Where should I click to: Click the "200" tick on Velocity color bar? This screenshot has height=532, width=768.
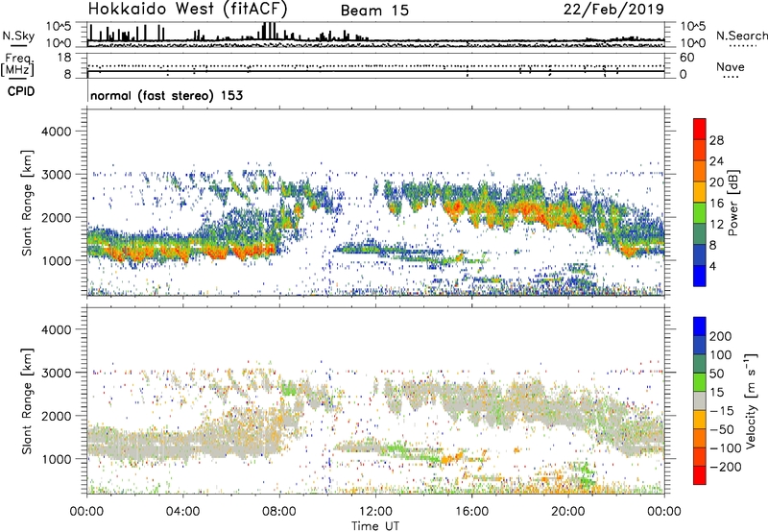coord(721,336)
